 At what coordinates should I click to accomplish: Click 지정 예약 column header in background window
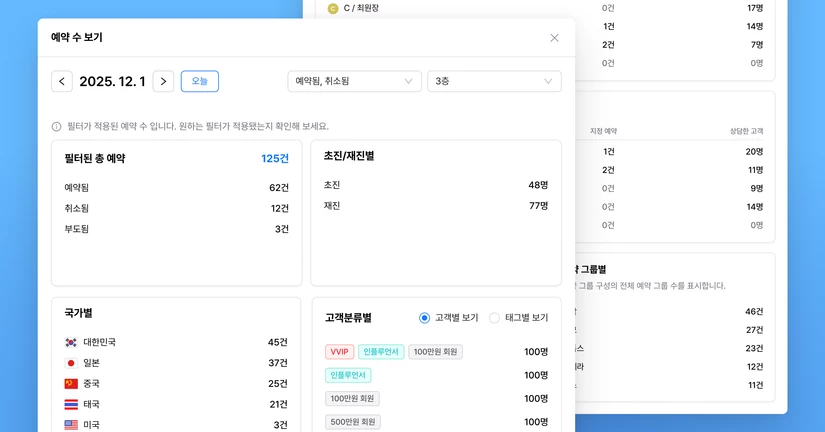(x=603, y=131)
